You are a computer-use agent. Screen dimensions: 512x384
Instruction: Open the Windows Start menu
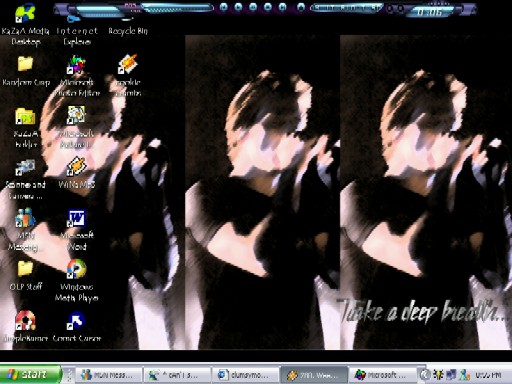pos(31,375)
